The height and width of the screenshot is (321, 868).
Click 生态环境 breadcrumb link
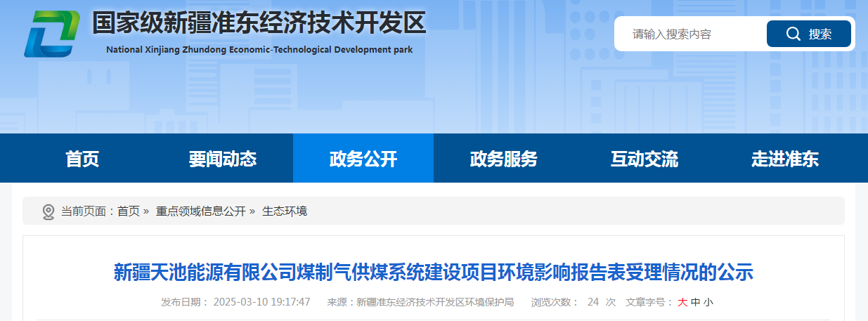click(285, 211)
